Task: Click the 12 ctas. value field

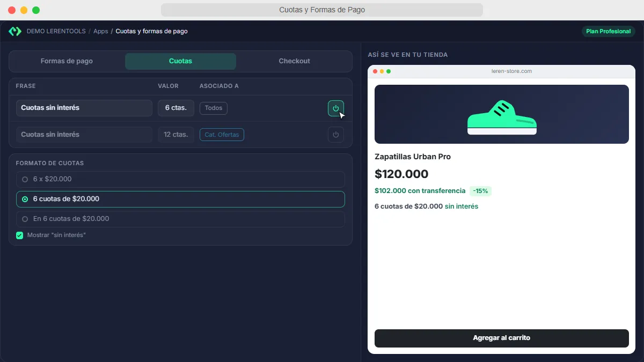Action: pos(176,135)
